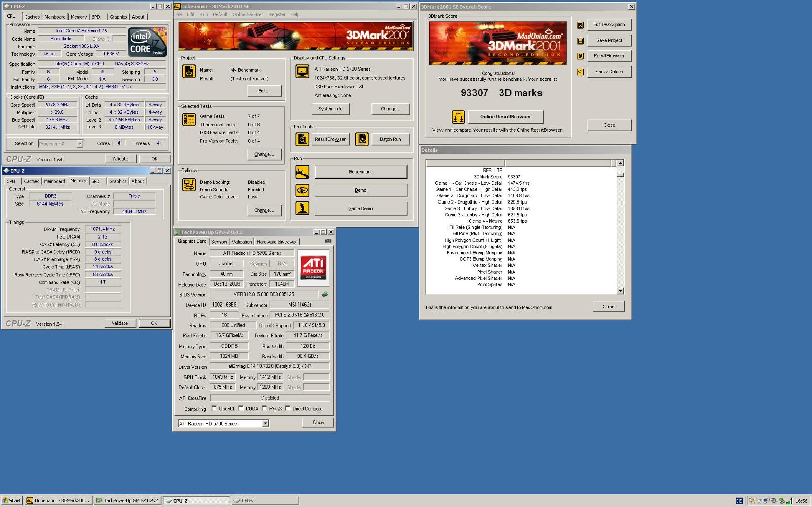Click the Show Details button
The image size is (812, 507).
pos(609,72)
